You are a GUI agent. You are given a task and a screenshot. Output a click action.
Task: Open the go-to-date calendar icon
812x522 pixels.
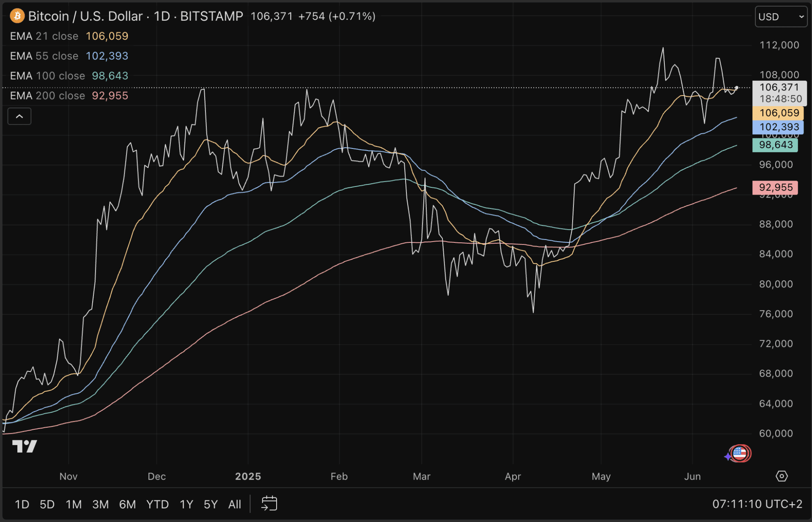click(x=269, y=503)
